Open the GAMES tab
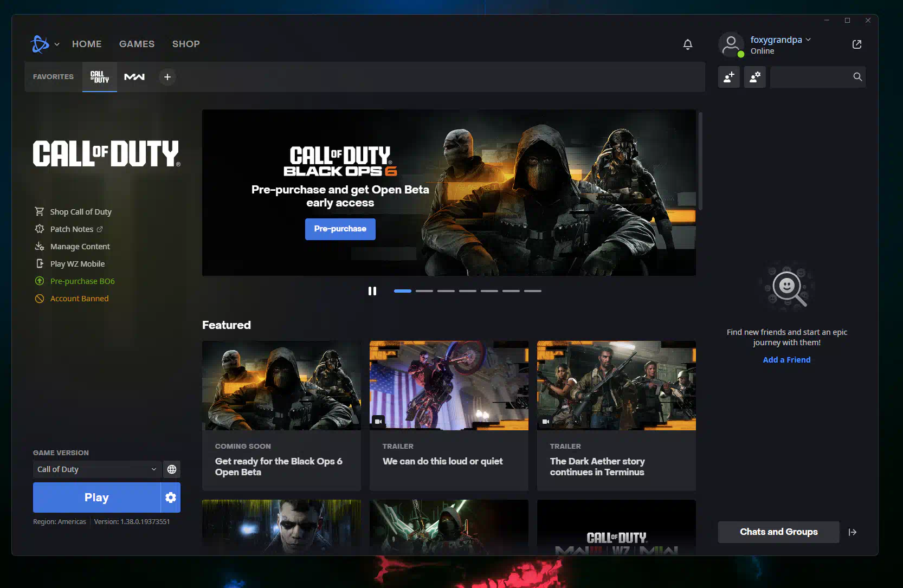Image resolution: width=903 pixels, height=588 pixels. pos(137,44)
